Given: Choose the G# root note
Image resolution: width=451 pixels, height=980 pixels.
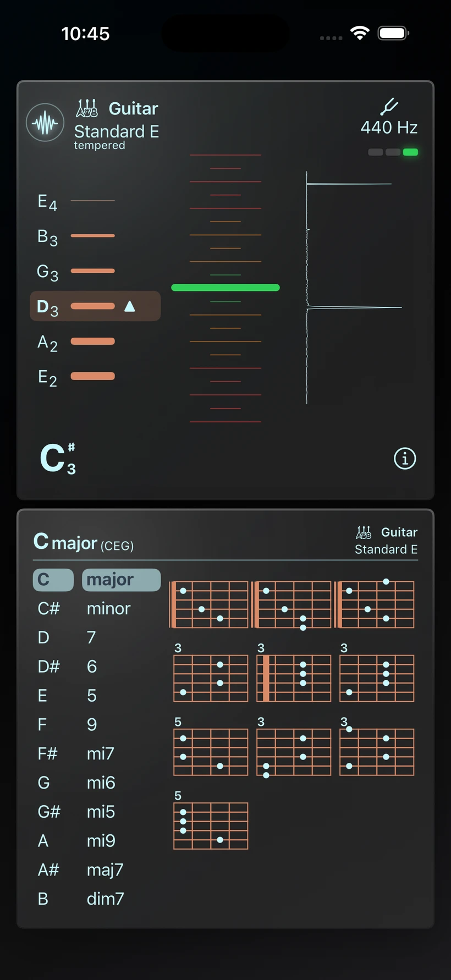Looking at the screenshot, I should pos(49,812).
